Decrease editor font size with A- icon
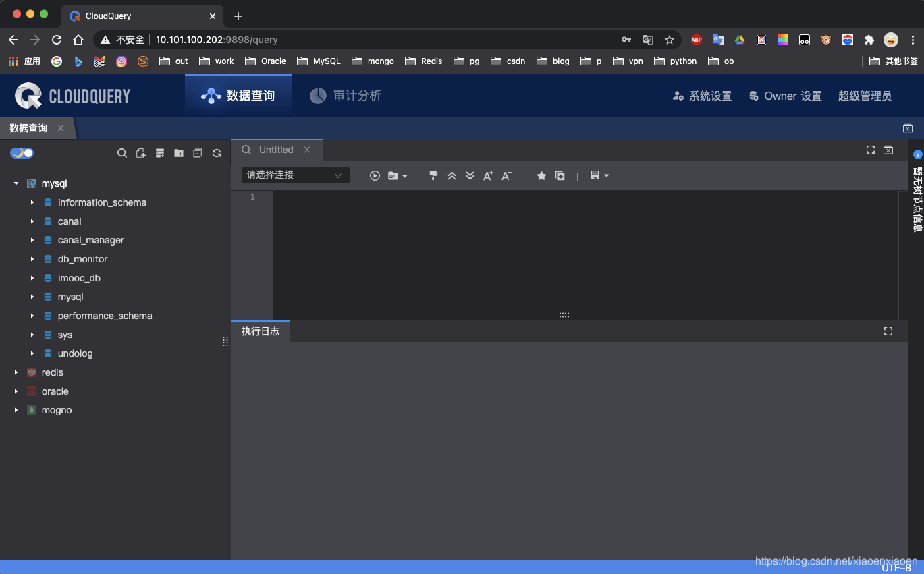The height and width of the screenshot is (574, 924). point(506,175)
